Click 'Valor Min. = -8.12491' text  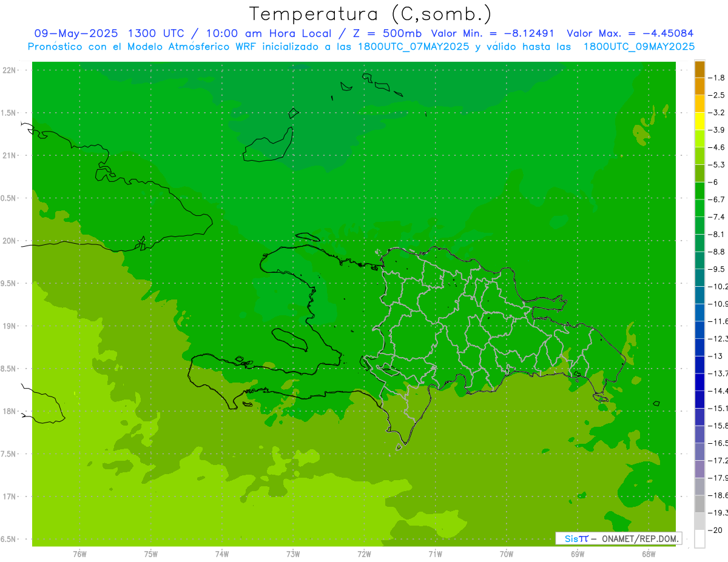coord(493,33)
